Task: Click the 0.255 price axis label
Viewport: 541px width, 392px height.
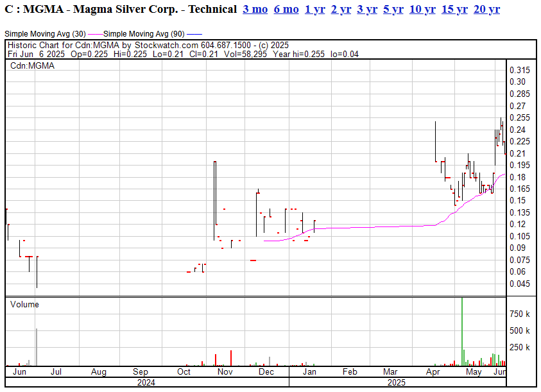Action: tap(520, 117)
